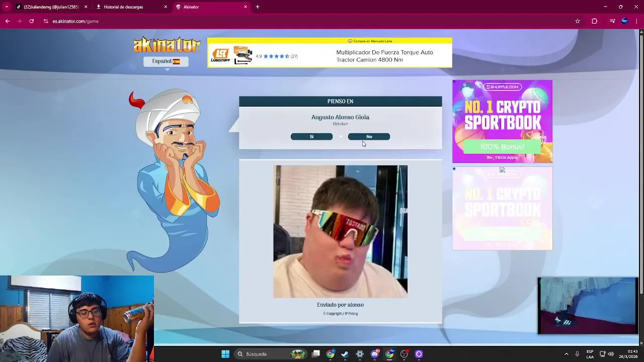Select the Akinator tab
This screenshot has height=362, width=644.
211,7
